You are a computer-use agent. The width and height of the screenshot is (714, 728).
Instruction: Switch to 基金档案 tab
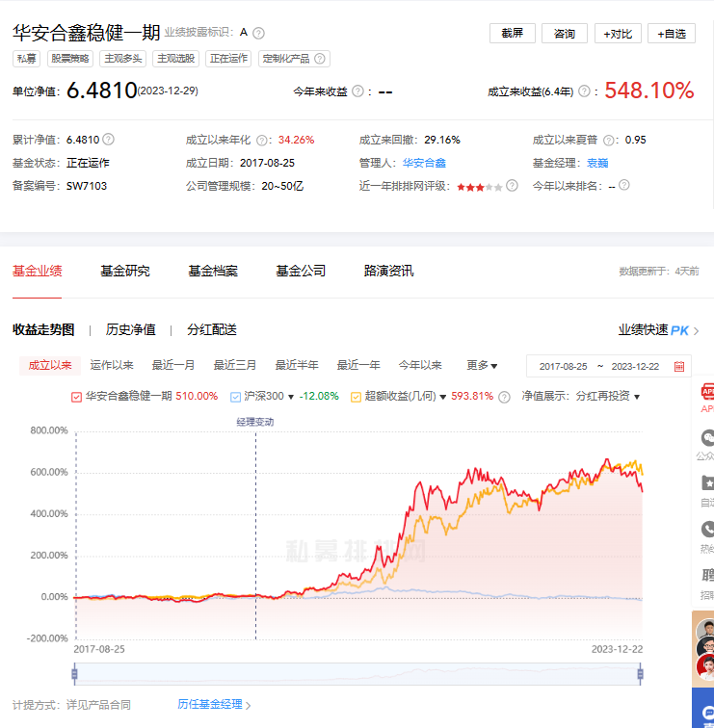[213, 271]
